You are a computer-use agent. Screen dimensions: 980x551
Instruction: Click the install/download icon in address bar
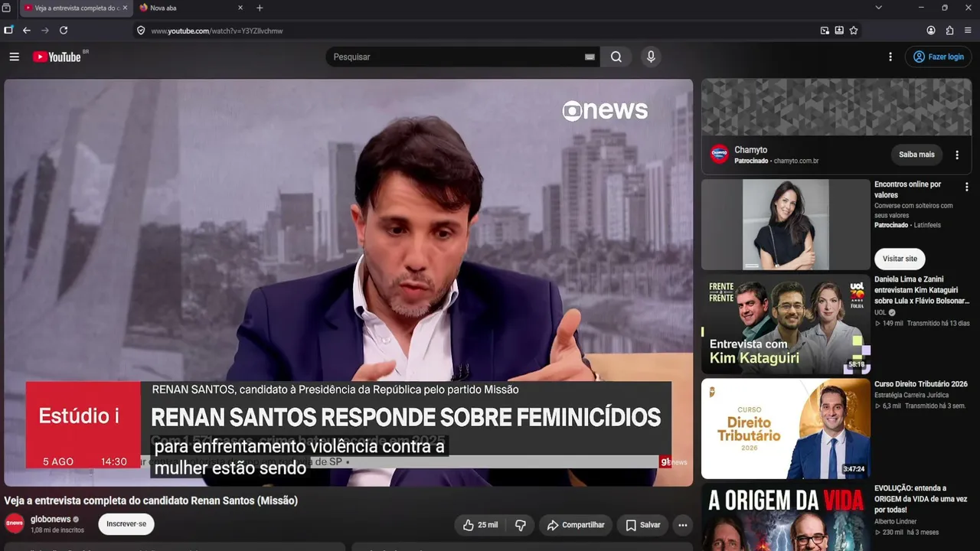839,31
